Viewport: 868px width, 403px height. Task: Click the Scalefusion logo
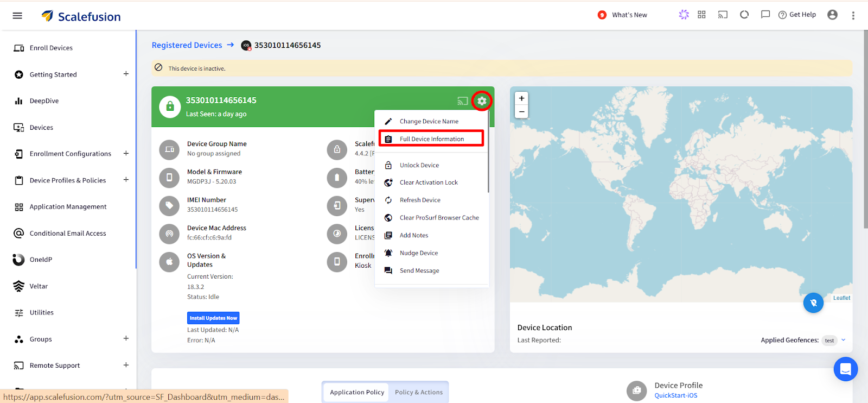[81, 16]
